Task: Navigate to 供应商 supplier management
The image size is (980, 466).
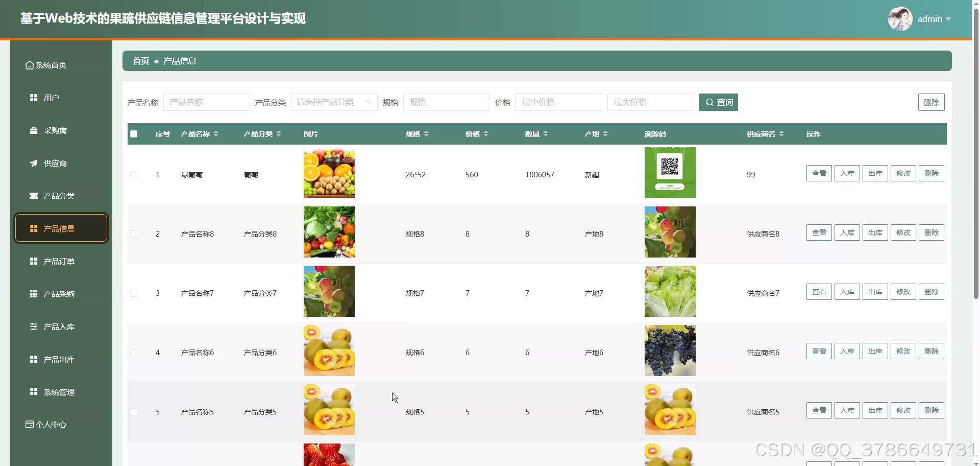Action: click(54, 163)
